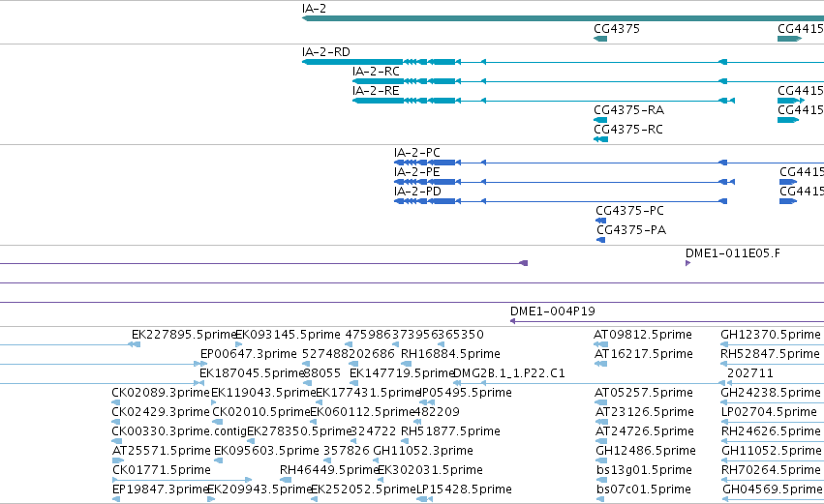This screenshot has height=504, width=824.
Task: Open the CK00330.3prime.contig label
Action: (x=179, y=431)
